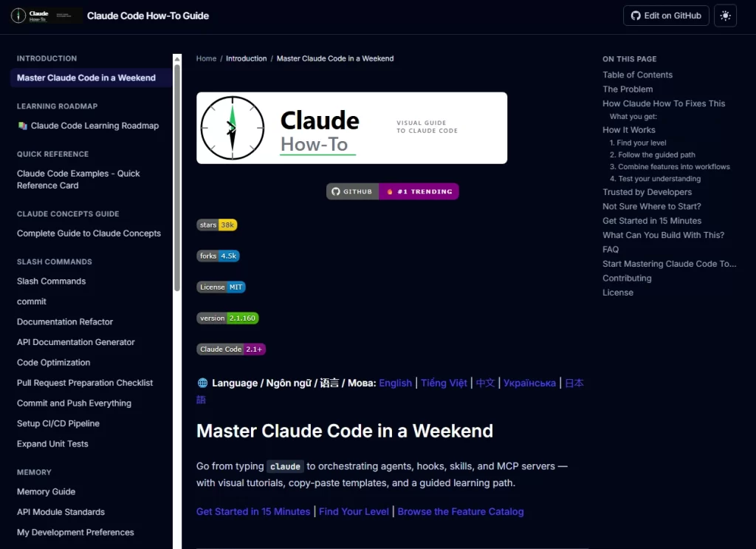Click the Claude How-To compass logo in header
Image resolution: width=756 pixels, height=549 pixels.
tap(46, 16)
